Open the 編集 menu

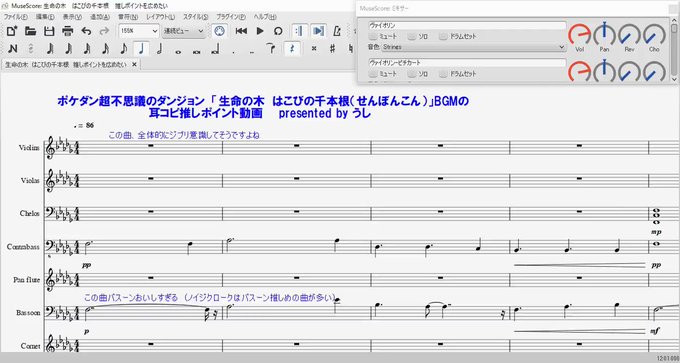tap(45, 17)
